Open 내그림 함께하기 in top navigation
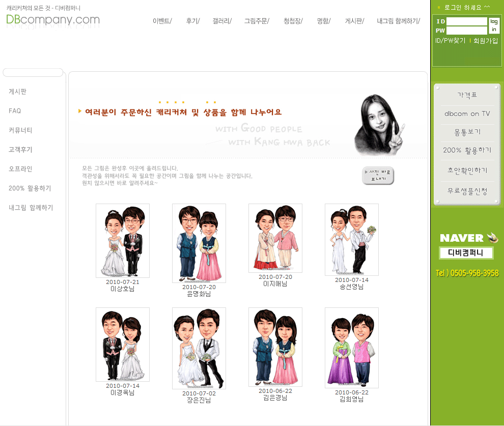This screenshot has height=426, width=504. point(399,21)
